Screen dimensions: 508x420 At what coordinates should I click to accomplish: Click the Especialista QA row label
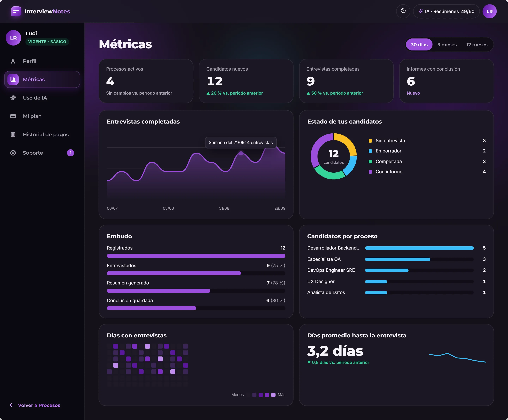point(324,259)
